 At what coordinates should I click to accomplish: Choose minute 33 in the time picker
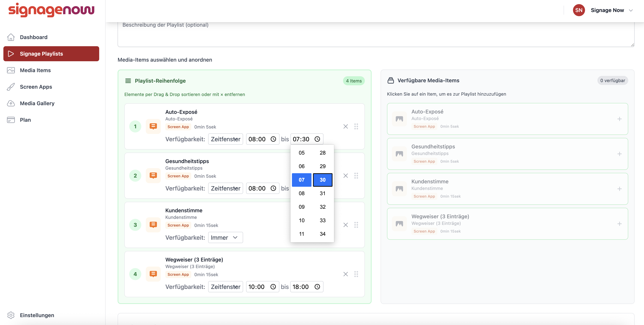(x=323, y=220)
